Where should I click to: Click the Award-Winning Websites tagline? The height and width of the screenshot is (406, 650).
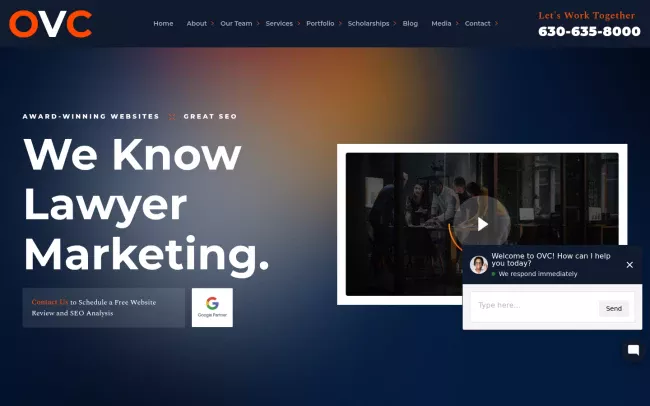91,117
